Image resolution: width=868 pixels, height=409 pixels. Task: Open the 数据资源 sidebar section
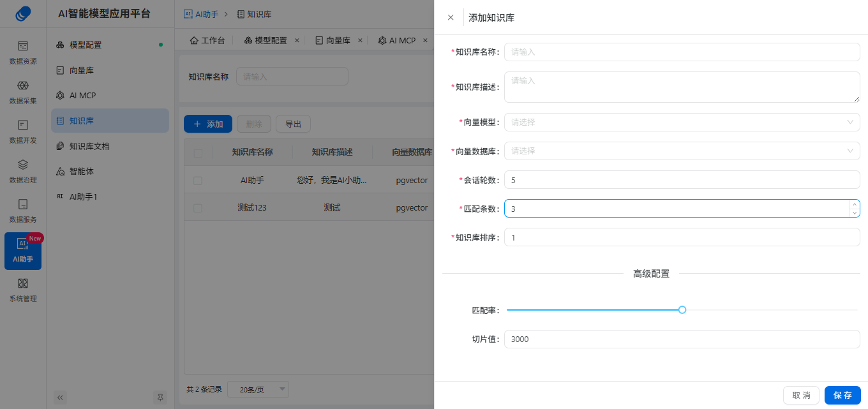[23, 53]
